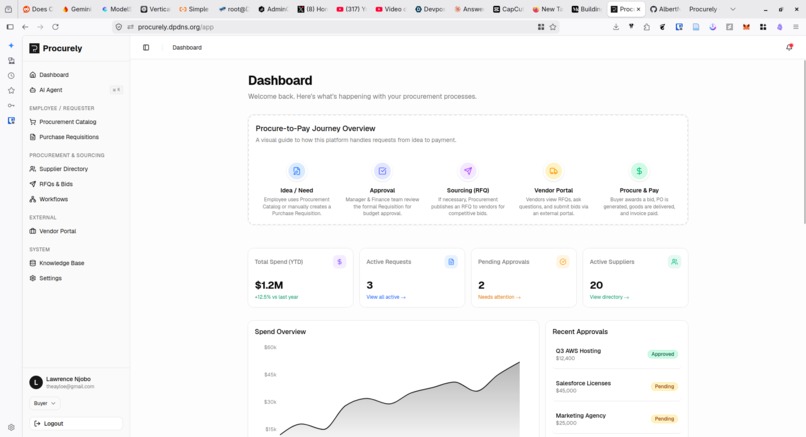Open the browser hamburger menu

pos(795,27)
